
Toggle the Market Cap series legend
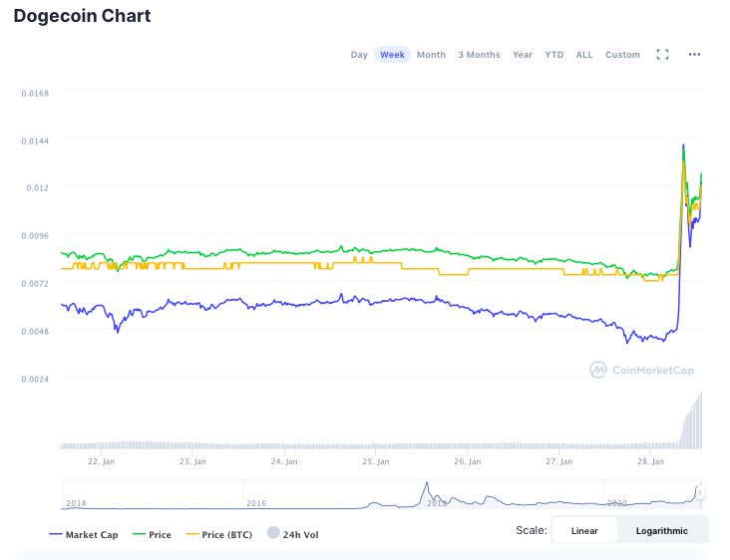pyautogui.click(x=84, y=534)
